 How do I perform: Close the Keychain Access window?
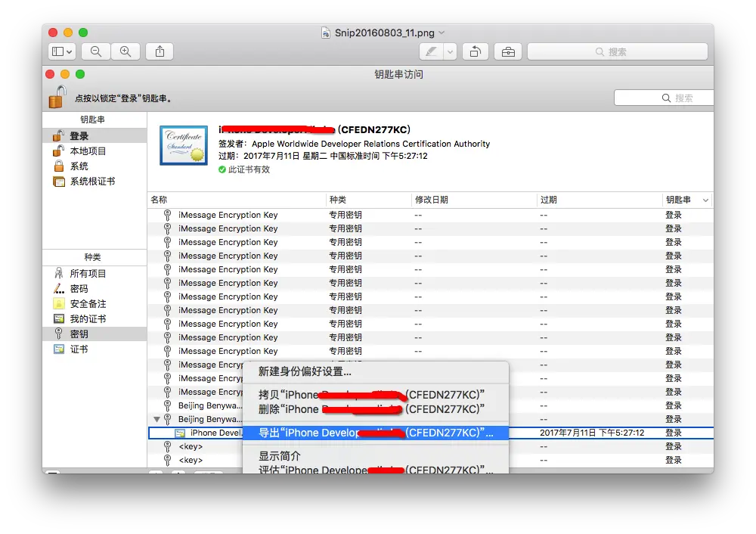[50, 74]
